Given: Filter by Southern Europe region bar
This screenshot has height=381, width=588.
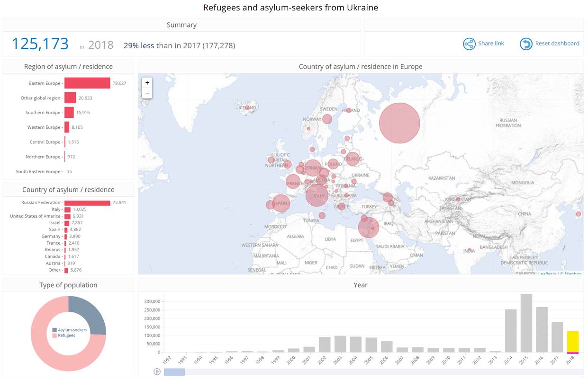Looking at the screenshot, I should (69, 113).
